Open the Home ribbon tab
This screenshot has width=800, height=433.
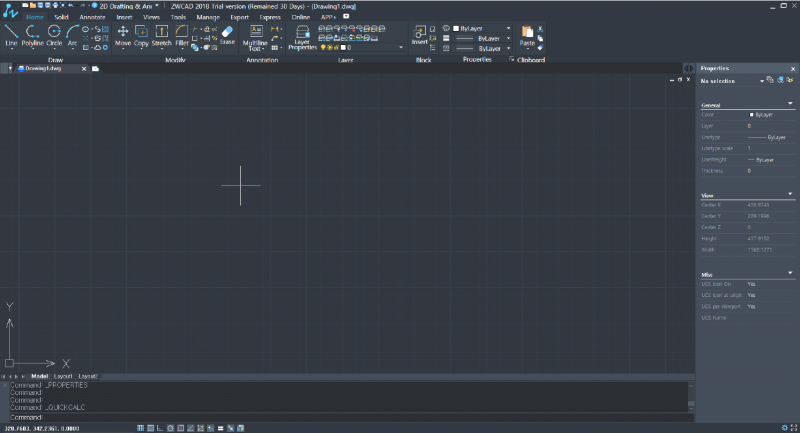(35, 17)
